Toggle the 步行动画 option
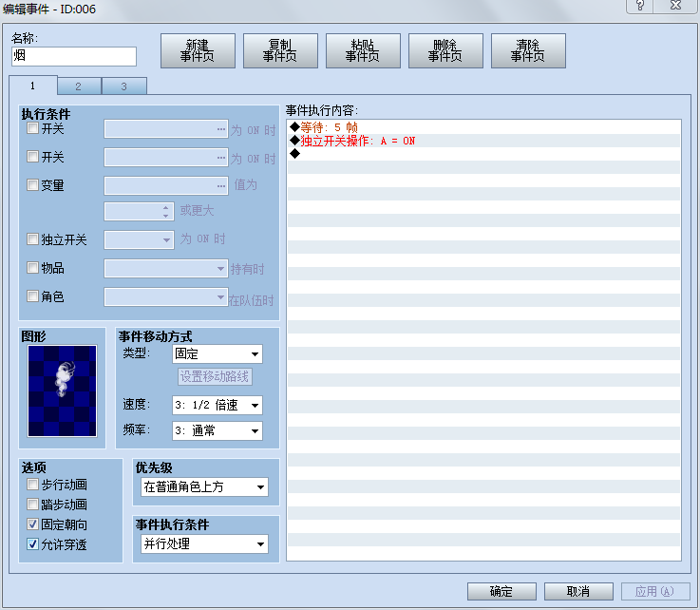Screen dimensions: 700x610 click(x=32, y=484)
